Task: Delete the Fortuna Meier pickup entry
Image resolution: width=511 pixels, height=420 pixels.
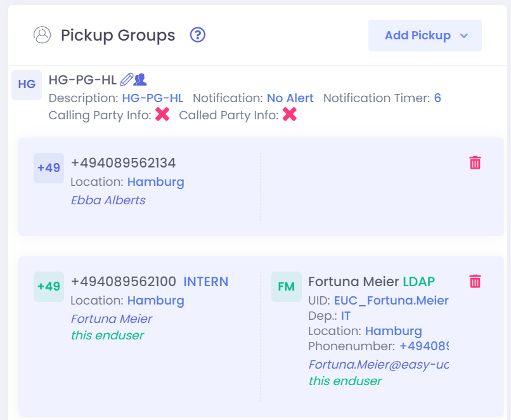Action: pos(475,281)
